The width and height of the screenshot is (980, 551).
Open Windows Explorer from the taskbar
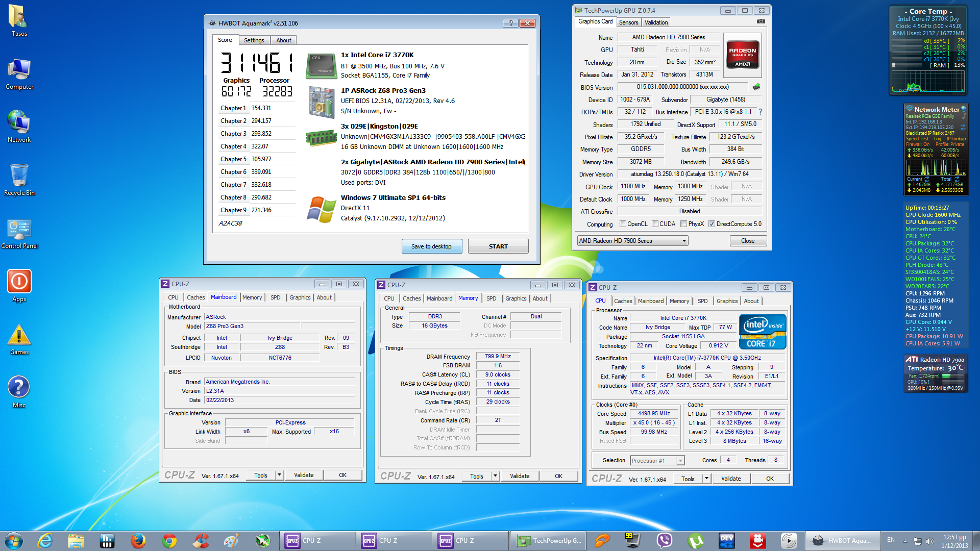76,541
